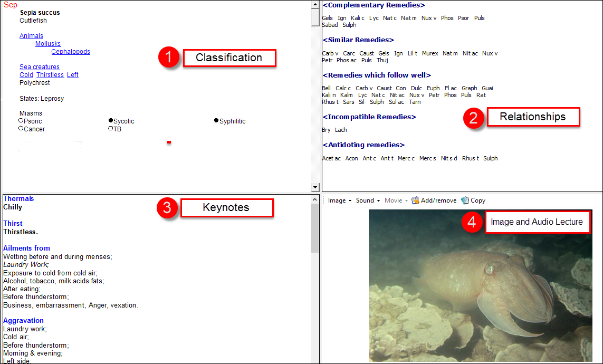This screenshot has width=603, height=364.
Task: Click the keynotes pane scroll-up arrow
Action: click(315, 199)
